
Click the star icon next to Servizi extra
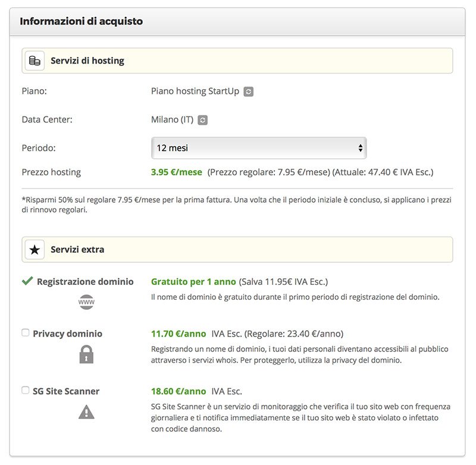35,250
